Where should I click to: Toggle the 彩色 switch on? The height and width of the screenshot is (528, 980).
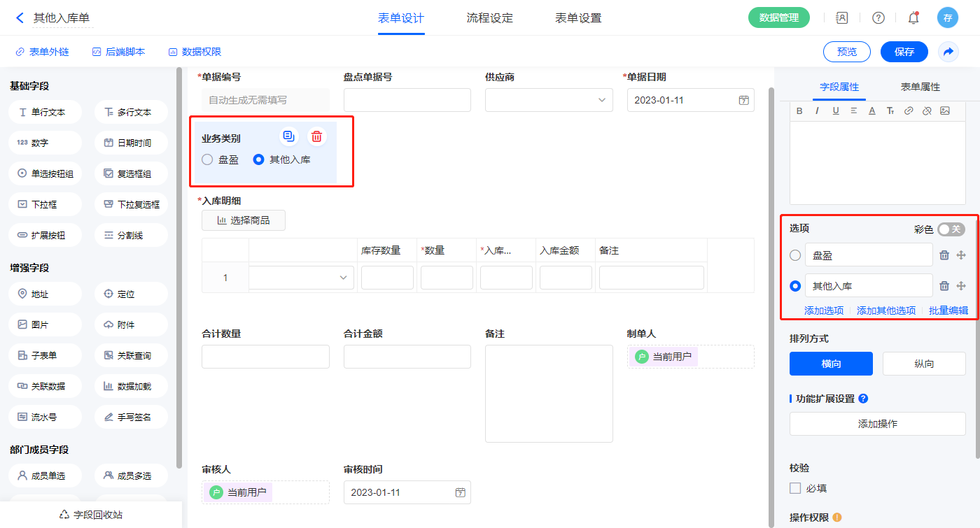tap(951, 229)
